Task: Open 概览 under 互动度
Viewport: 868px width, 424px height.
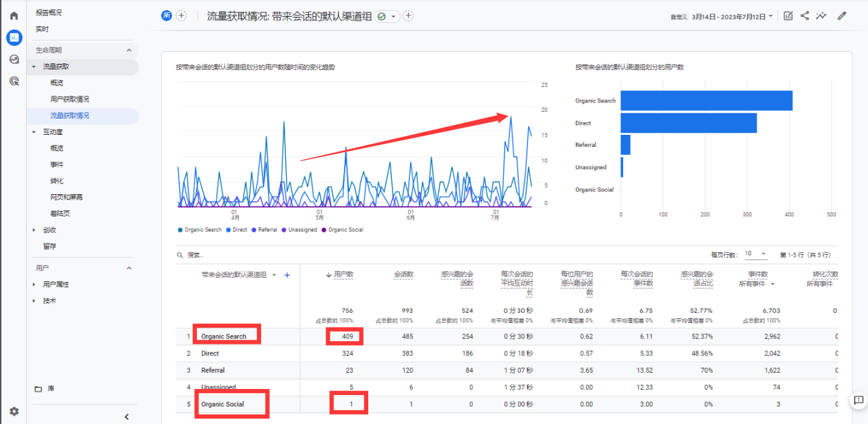Action: (x=57, y=148)
